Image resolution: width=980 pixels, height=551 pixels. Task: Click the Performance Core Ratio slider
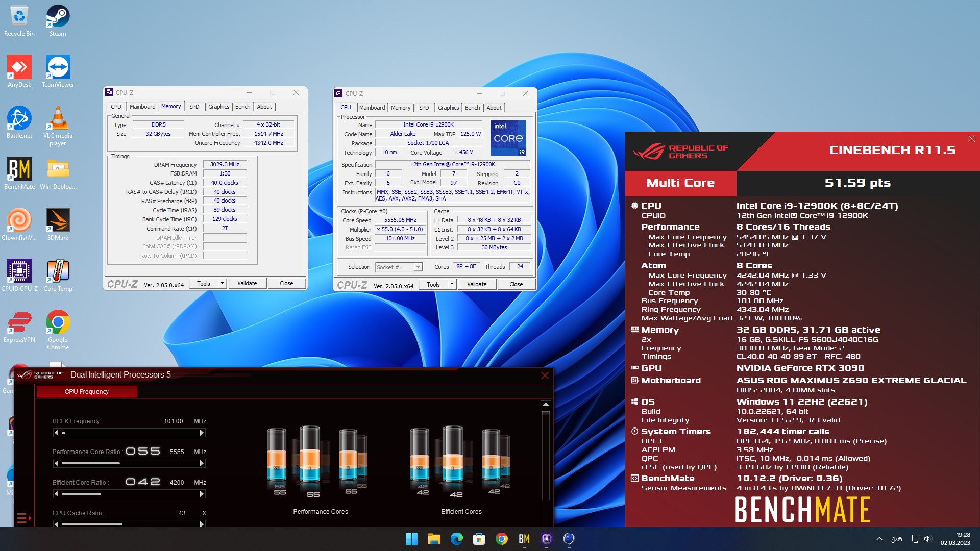point(129,463)
